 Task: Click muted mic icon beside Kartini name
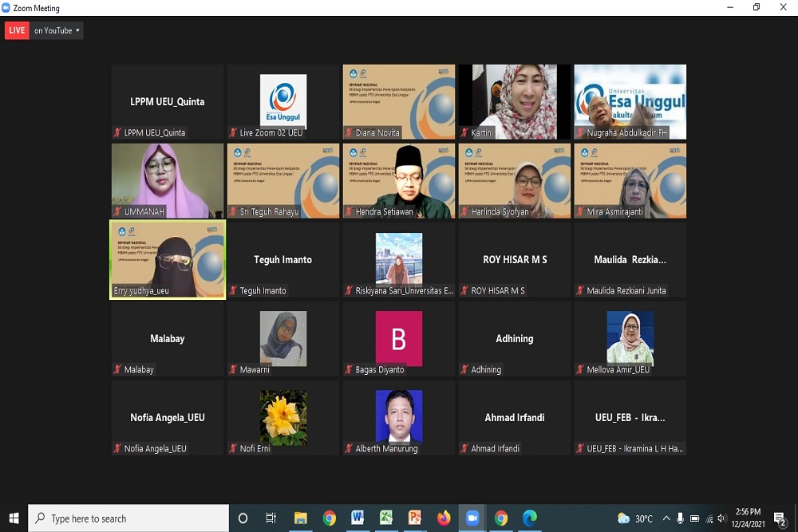click(464, 132)
